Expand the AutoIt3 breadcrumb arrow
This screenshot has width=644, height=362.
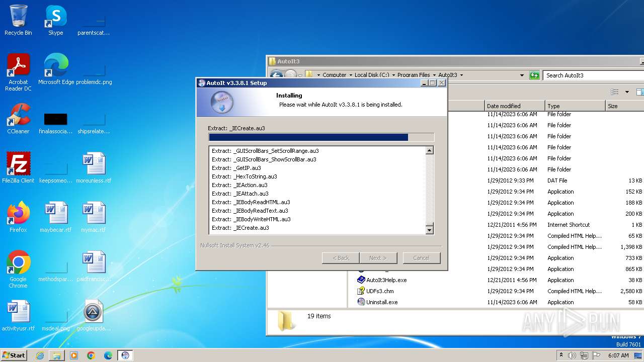(x=461, y=75)
